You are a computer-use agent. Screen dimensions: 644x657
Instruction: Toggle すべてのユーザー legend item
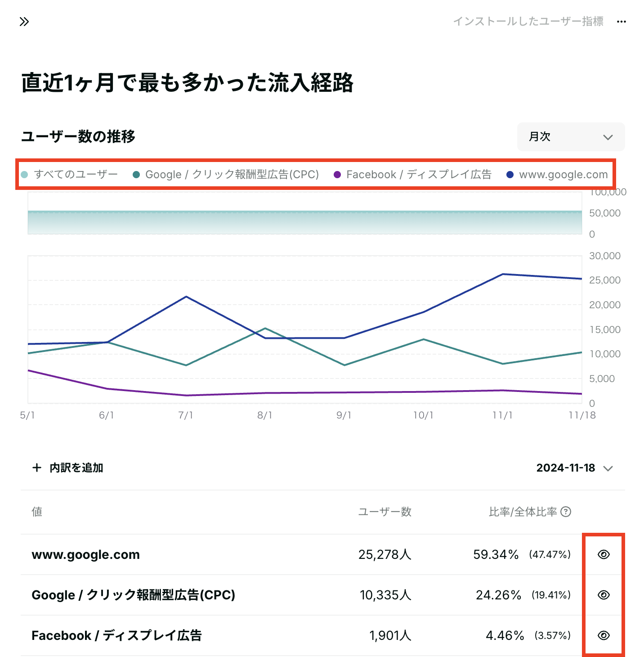[70, 175]
